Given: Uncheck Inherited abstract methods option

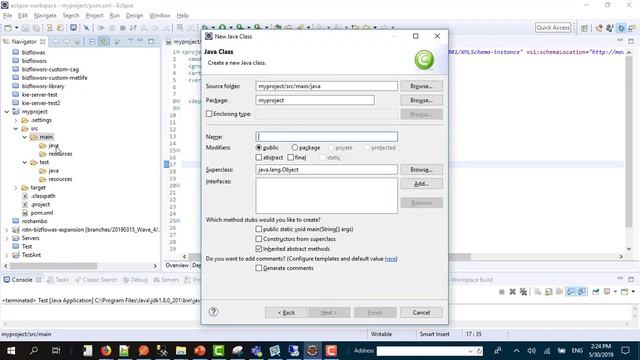Looking at the screenshot, I should click(258, 249).
